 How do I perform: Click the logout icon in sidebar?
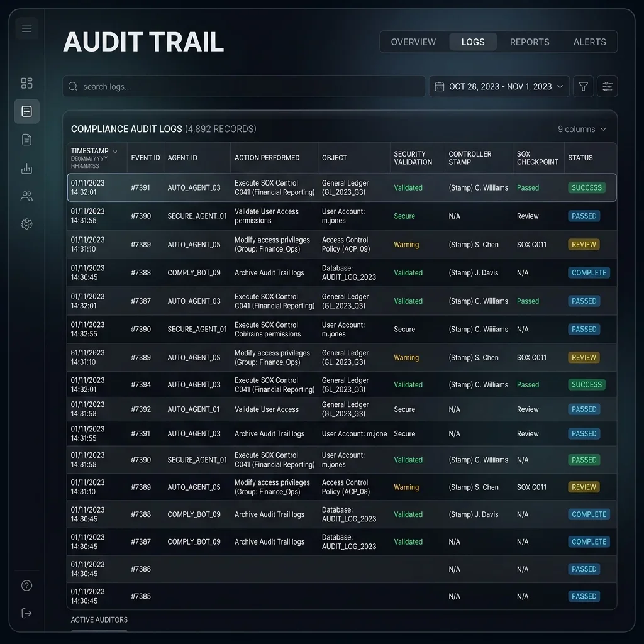coord(26,613)
